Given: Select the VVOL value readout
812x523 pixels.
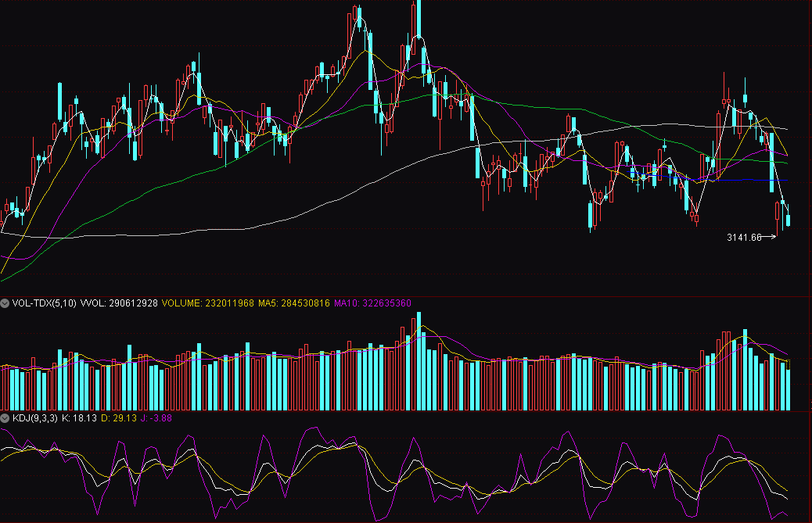Looking at the screenshot, I should tap(119, 303).
